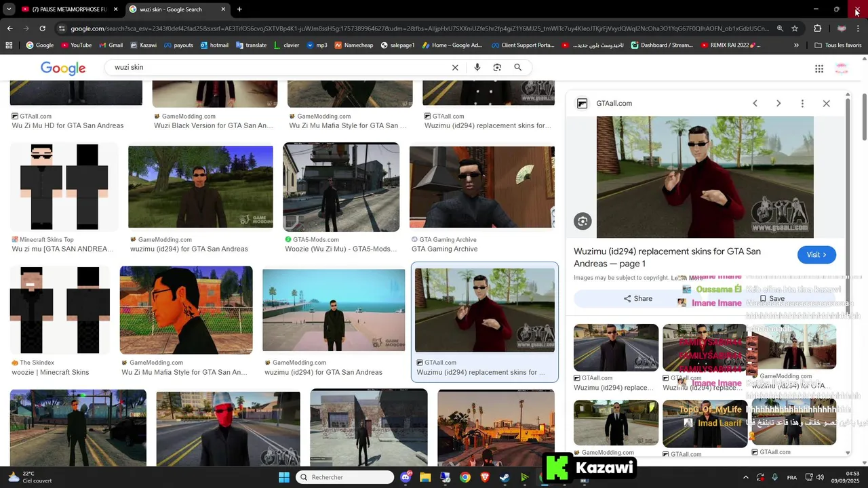Open the Google apps grid
This screenshot has width=868, height=488.
[819, 68]
